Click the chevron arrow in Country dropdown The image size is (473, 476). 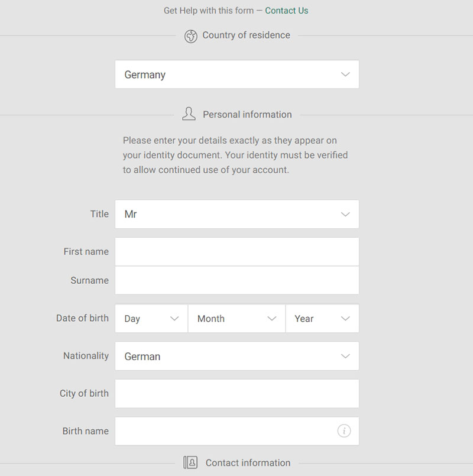pyautogui.click(x=345, y=75)
